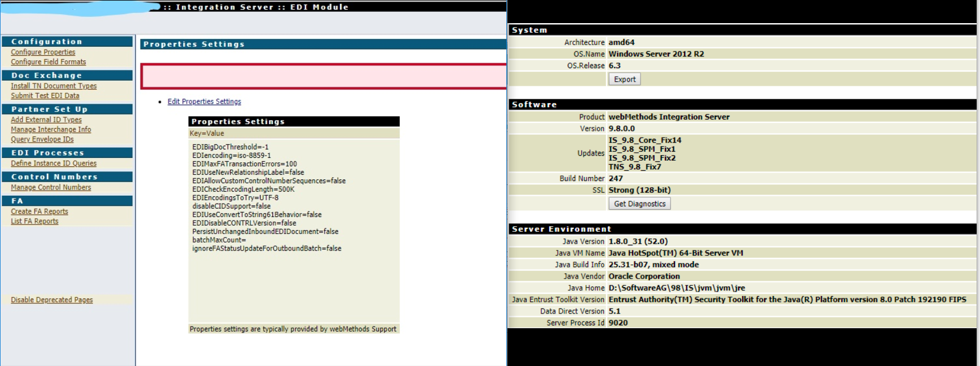Select the Control Numbers section header
The width and height of the screenshot is (980, 366).
pos(67,177)
